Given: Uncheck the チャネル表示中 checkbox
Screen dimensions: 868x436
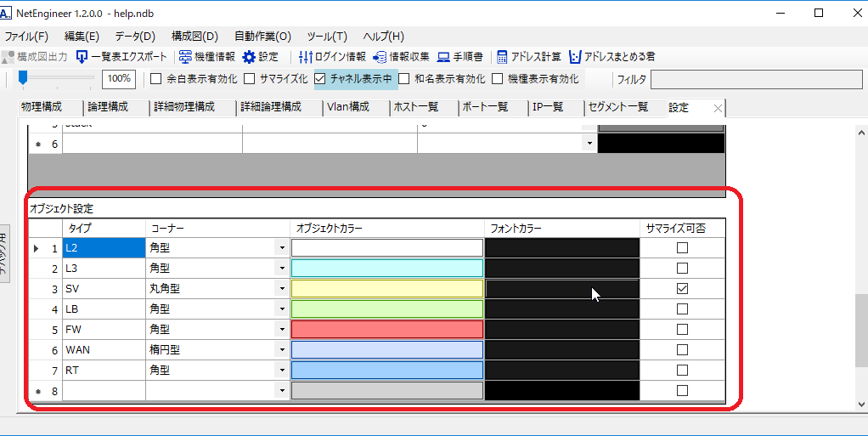Looking at the screenshot, I should 320,79.
